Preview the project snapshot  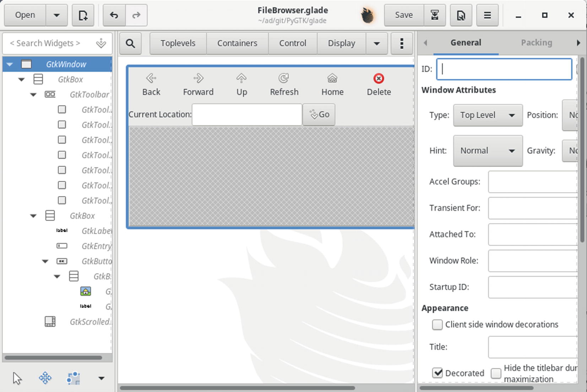(461, 15)
